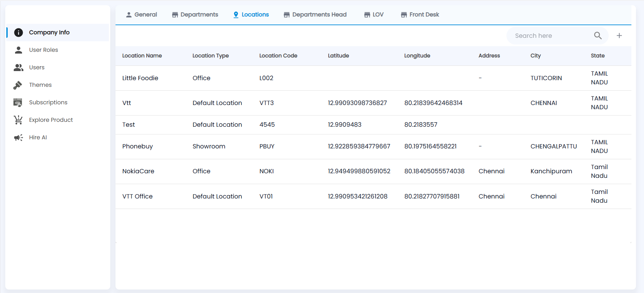Click the TUTICORIN city cell
Image resolution: width=644 pixels, height=293 pixels.
click(x=546, y=78)
